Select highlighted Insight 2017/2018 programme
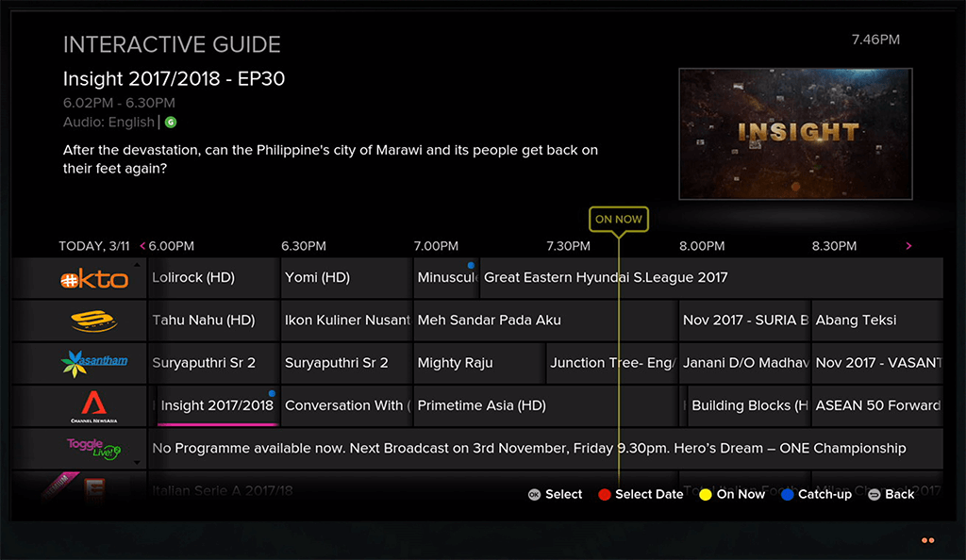Image resolution: width=966 pixels, height=560 pixels. pyautogui.click(x=218, y=405)
